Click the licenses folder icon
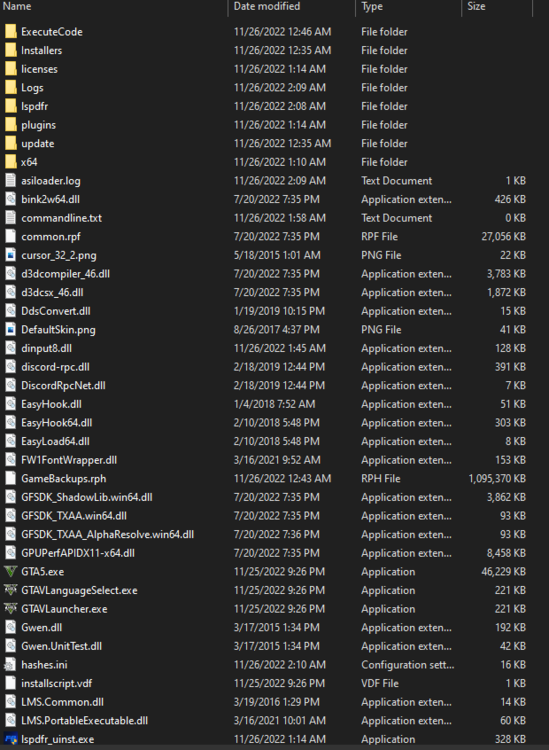Viewport: 549px width, 750px height. [x=11, y=69]
